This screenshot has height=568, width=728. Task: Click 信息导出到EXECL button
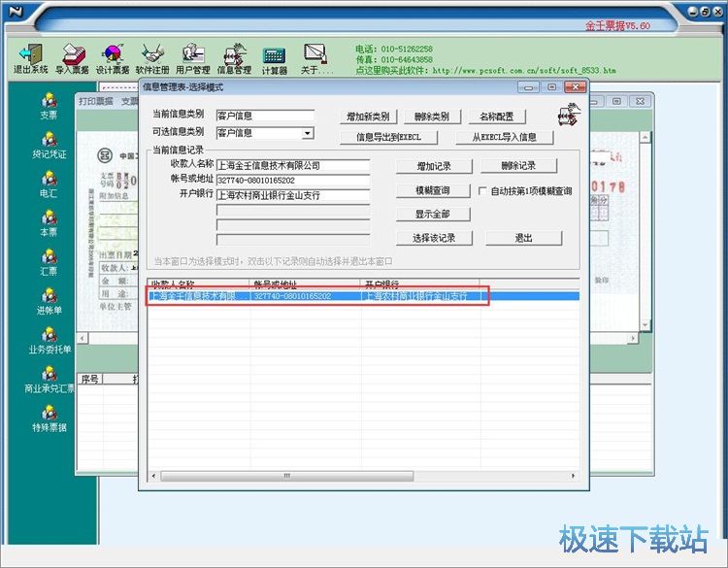pos(388,137)
